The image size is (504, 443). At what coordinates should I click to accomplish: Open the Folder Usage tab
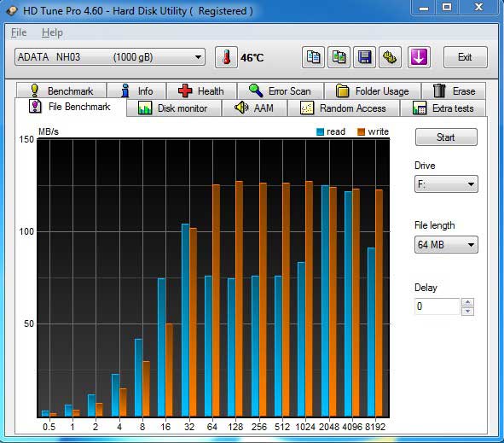click(x=373, y=91)
